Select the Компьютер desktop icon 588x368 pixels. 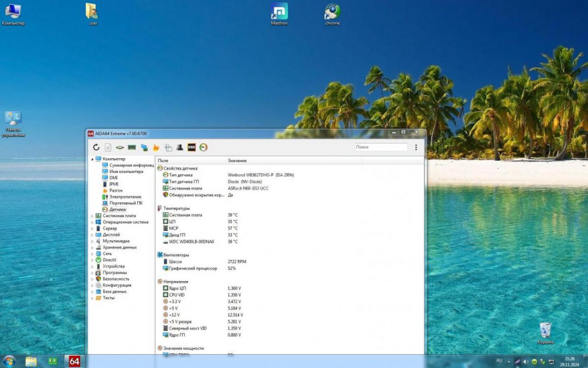(x=13, y=14)
